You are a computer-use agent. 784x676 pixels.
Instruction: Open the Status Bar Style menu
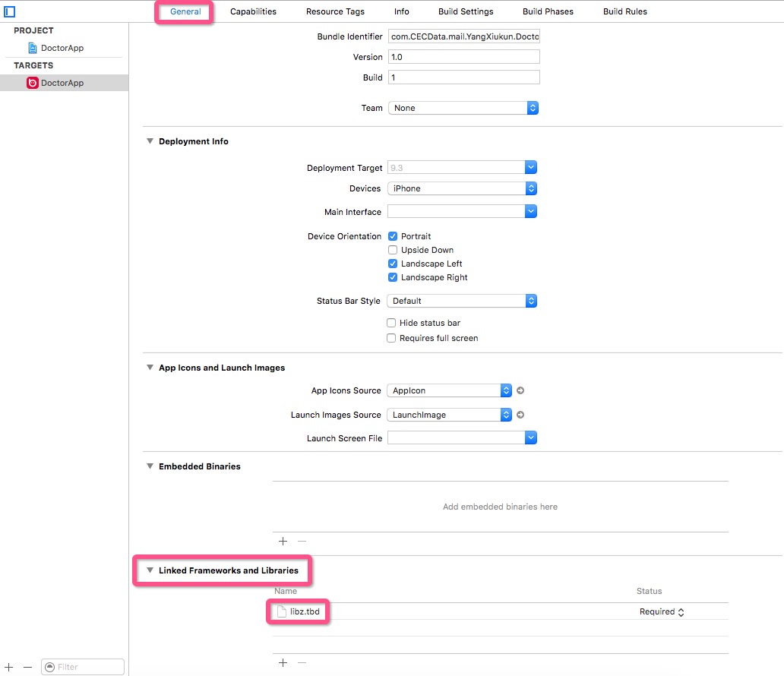tap(463, 301)
